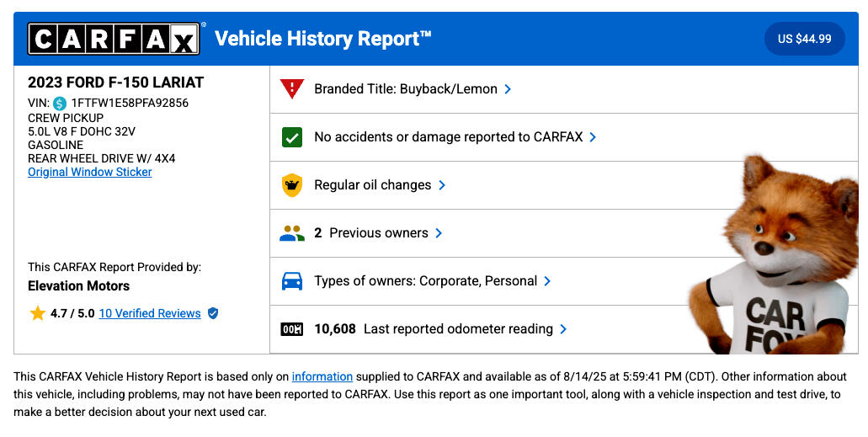Click the blue car types-of-owners icon
This screenshot has width=868, height=437.
(x=291, y=281)
